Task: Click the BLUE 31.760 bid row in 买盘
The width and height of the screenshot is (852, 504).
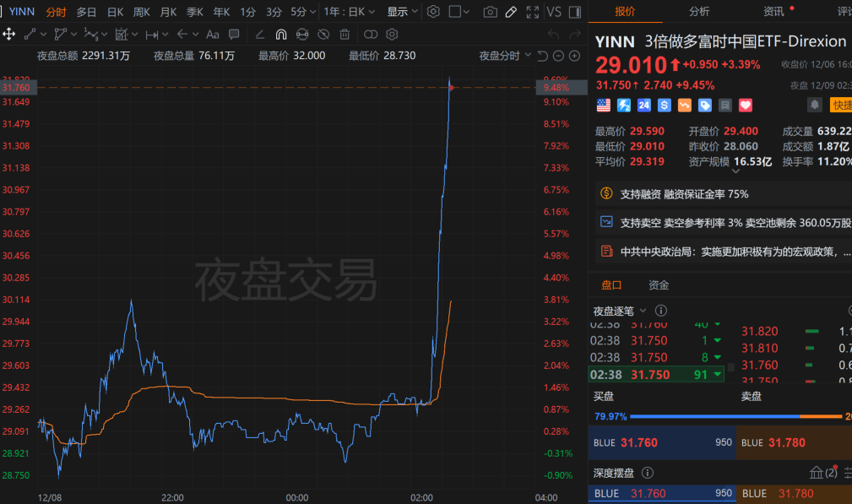Action: pyautogui.click(x=662, y=442)
